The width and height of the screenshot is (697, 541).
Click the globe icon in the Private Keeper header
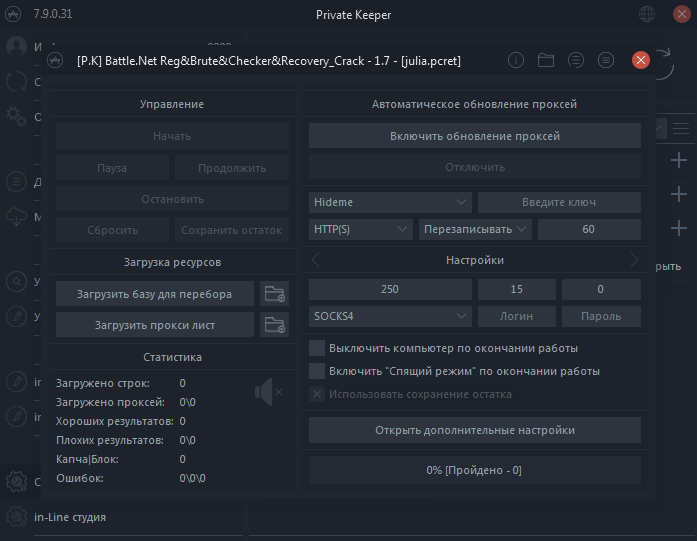coord(648,15)
